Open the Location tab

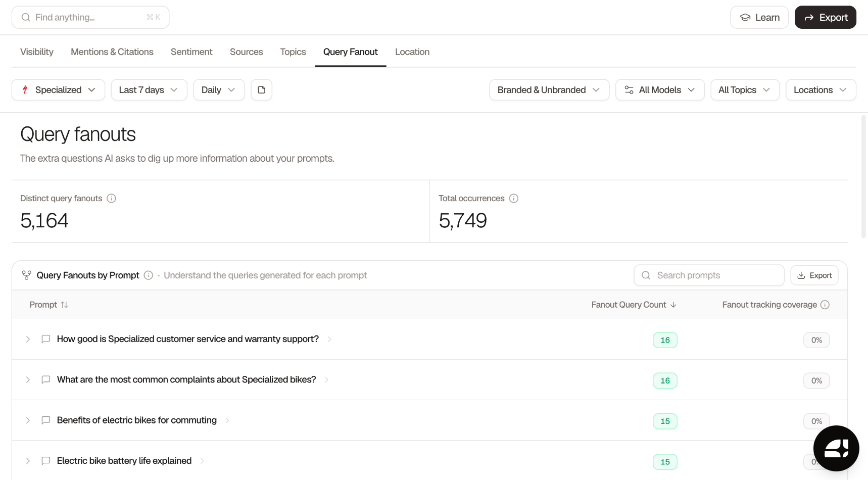[412, 52]
